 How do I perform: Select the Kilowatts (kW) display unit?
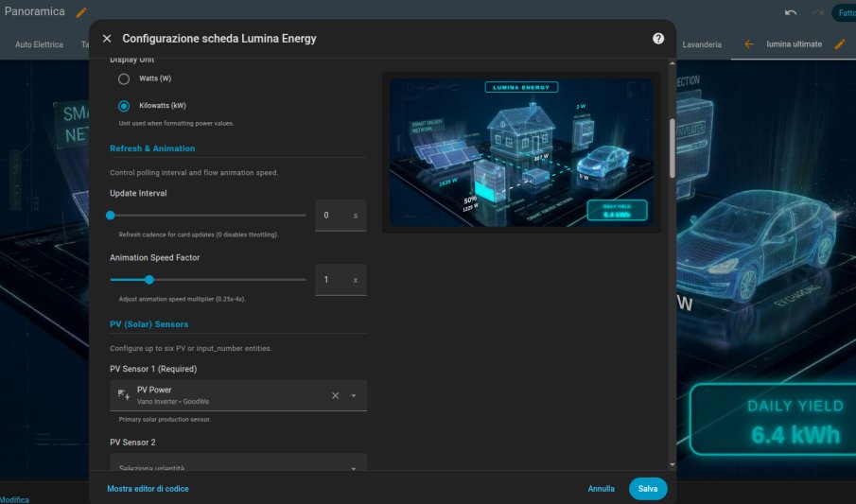click(124, 106)
